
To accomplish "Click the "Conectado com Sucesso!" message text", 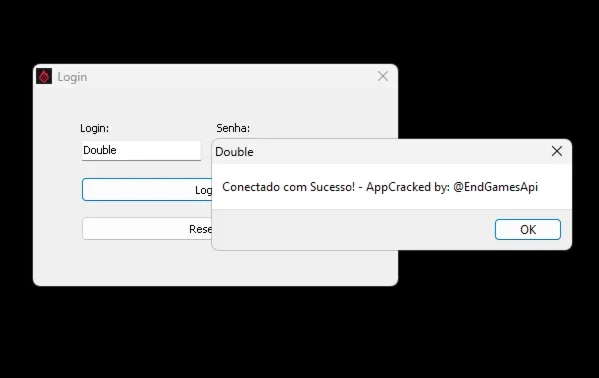I will [x=288, y=187].
